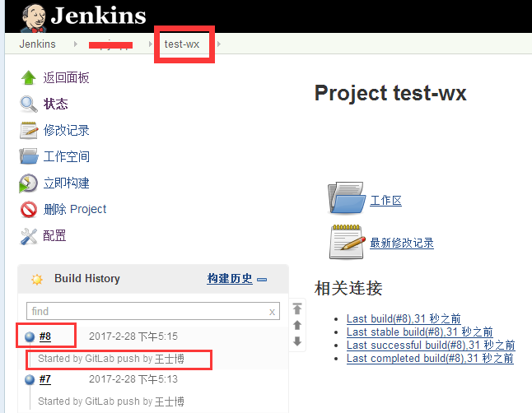Viewport: 532px width, 413px height.
Task: Click the Build History title text
Action: pos(87,278)
